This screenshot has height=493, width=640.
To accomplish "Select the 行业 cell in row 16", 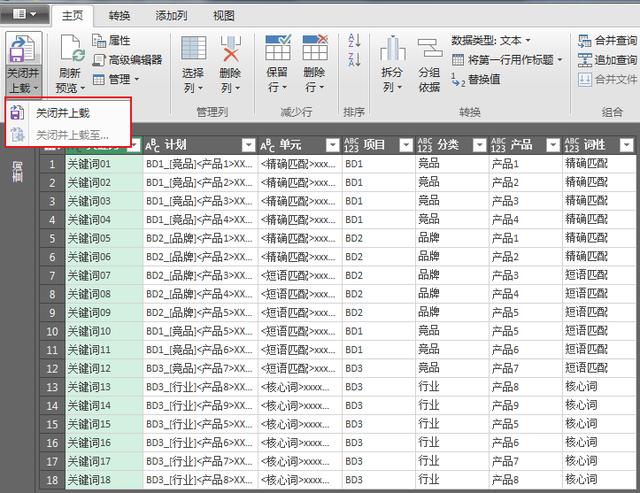I will [x=452, y=443].
